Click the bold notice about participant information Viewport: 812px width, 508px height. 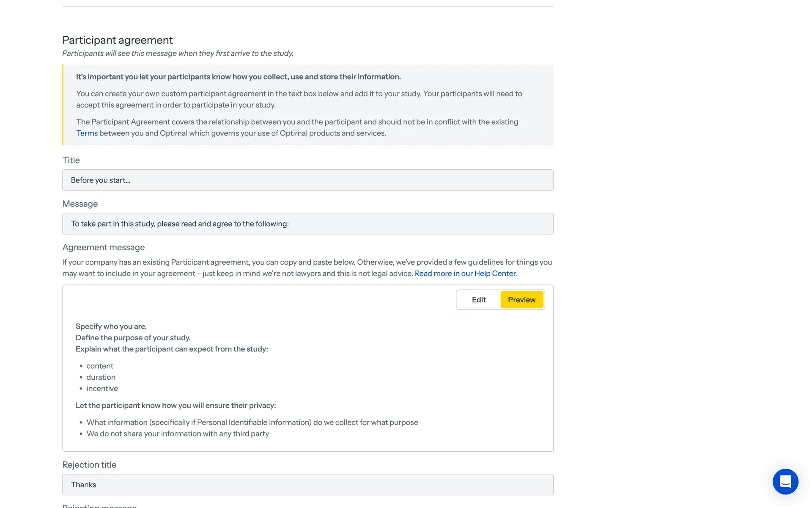[x=238, y=77]
